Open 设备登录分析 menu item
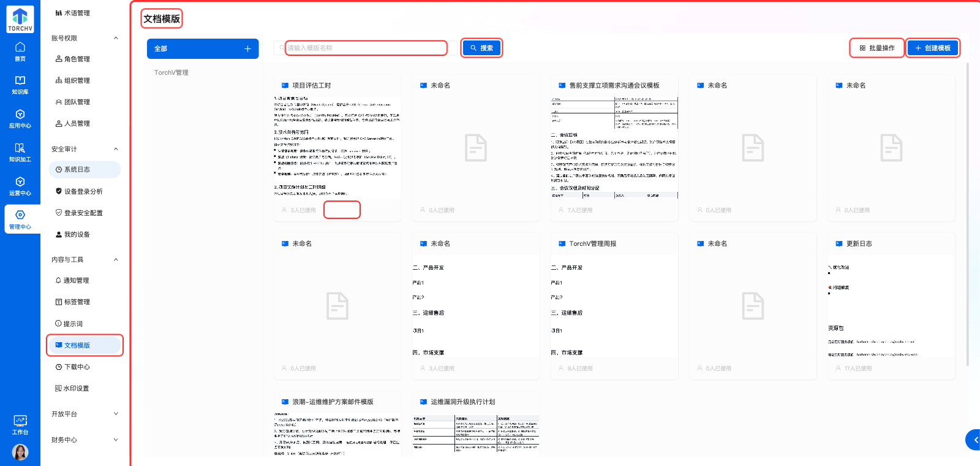This screenshot has height=466, width=980. (79, 191)
